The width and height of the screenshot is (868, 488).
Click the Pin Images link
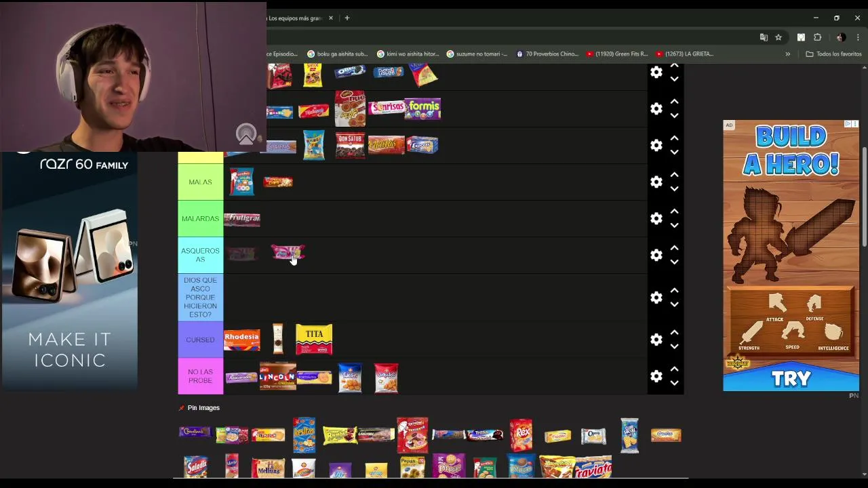[203, 407]
